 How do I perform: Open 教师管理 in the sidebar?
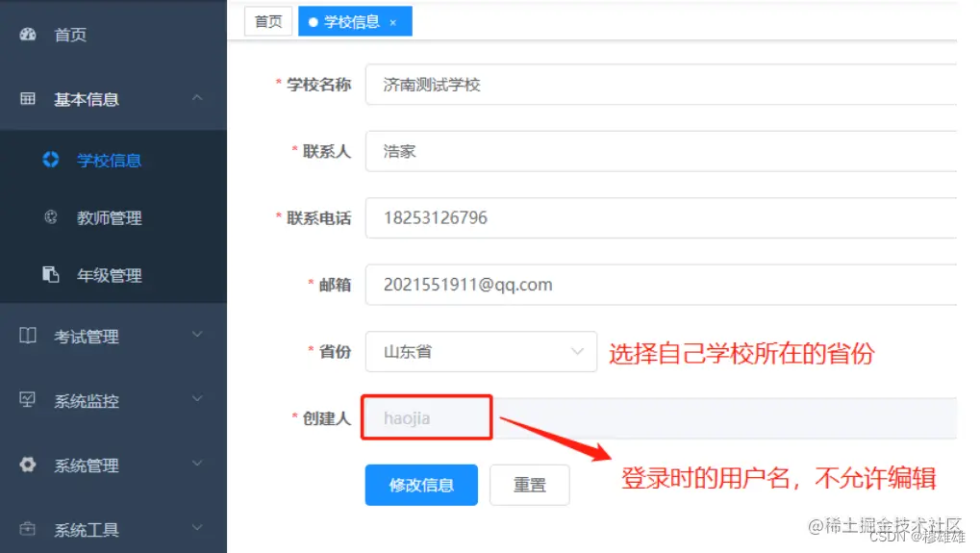click(113, 217)
